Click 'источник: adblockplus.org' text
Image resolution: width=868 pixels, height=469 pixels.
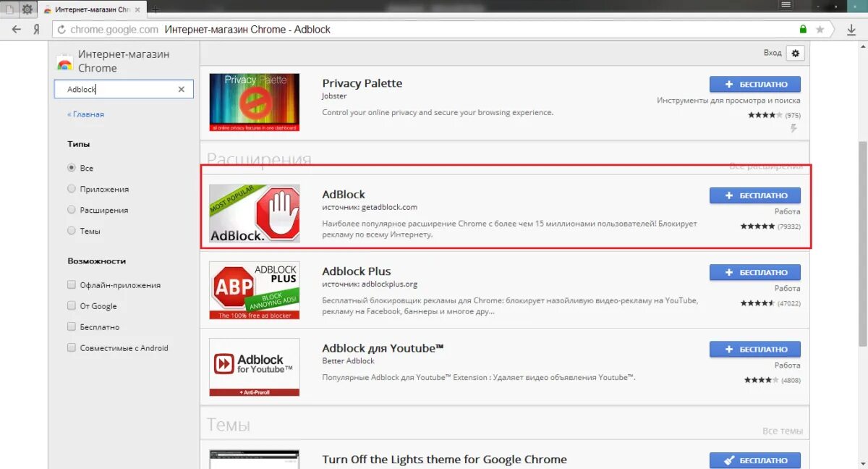click(370, 284)
